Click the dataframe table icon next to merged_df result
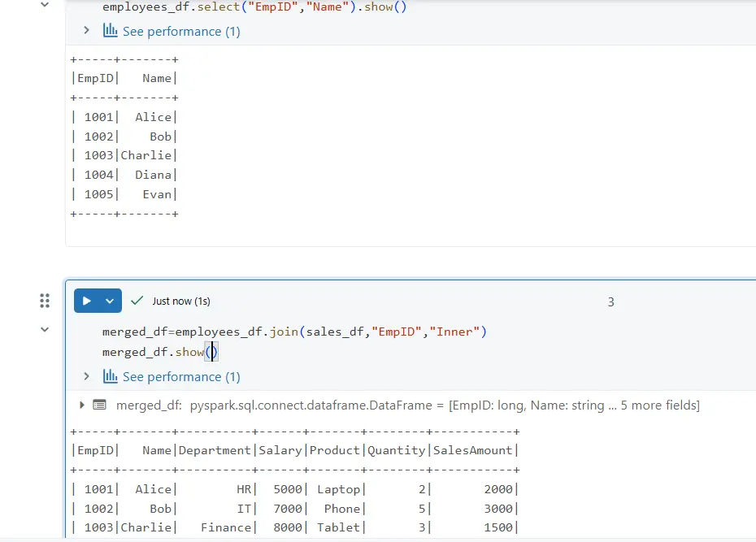756x542 pixels. [99, 405]
